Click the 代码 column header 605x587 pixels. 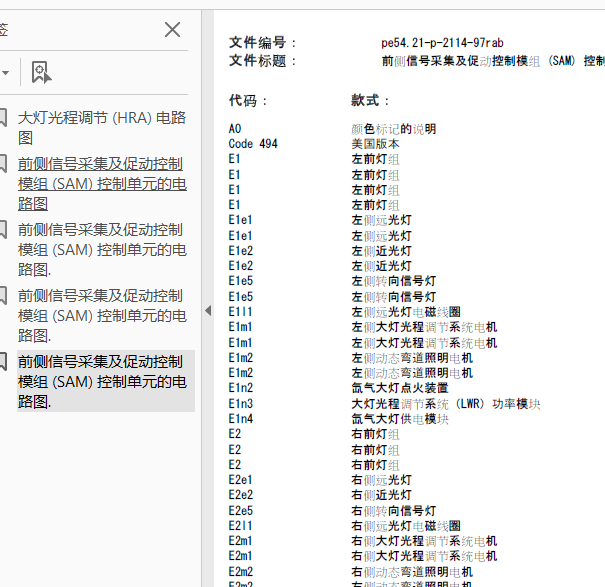tap(247, 101)
